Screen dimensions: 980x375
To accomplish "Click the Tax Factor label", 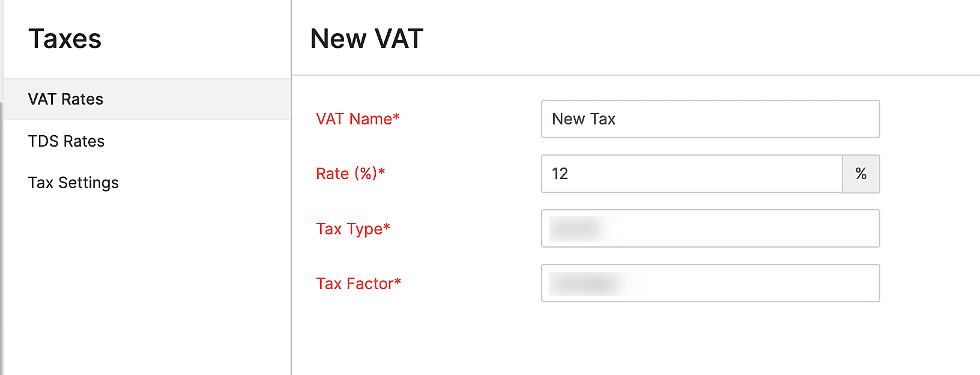I will [358, 283].
